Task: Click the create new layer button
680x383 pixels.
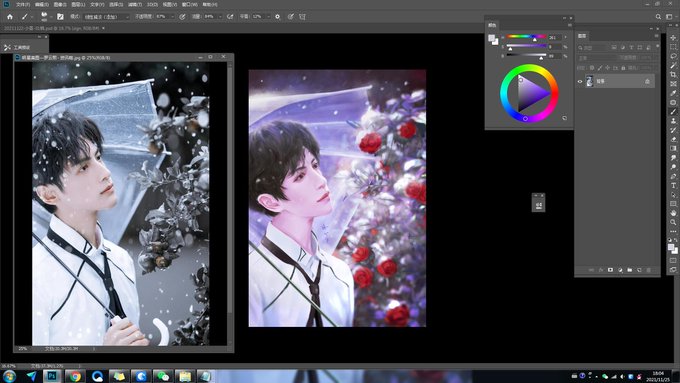Action: (639, 270)
